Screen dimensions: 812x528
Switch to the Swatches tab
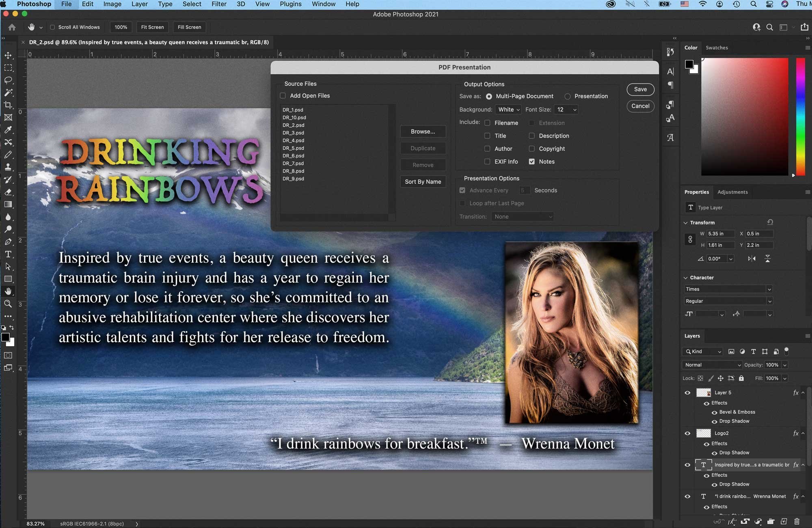pos(717,47)
